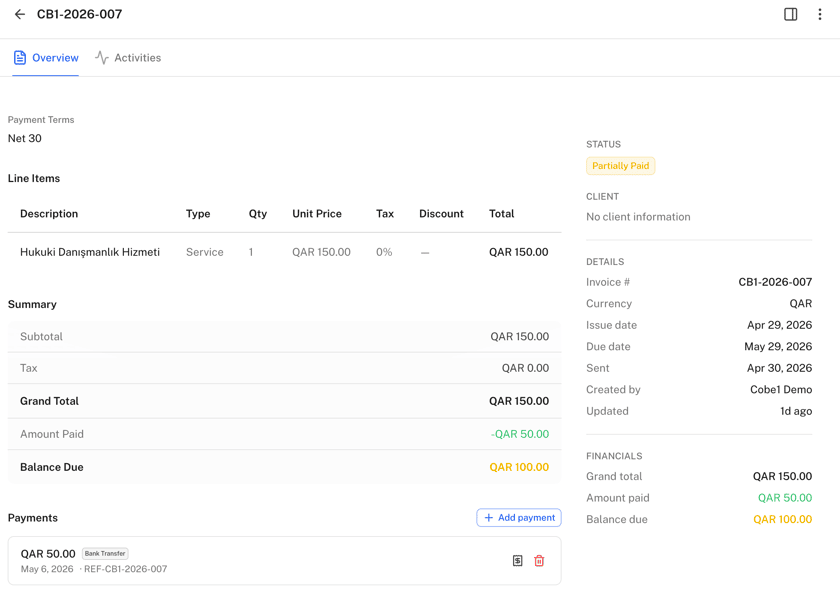840x596 pixels.
Task: Click the Service type cell
Action: [x=205, y=252]
